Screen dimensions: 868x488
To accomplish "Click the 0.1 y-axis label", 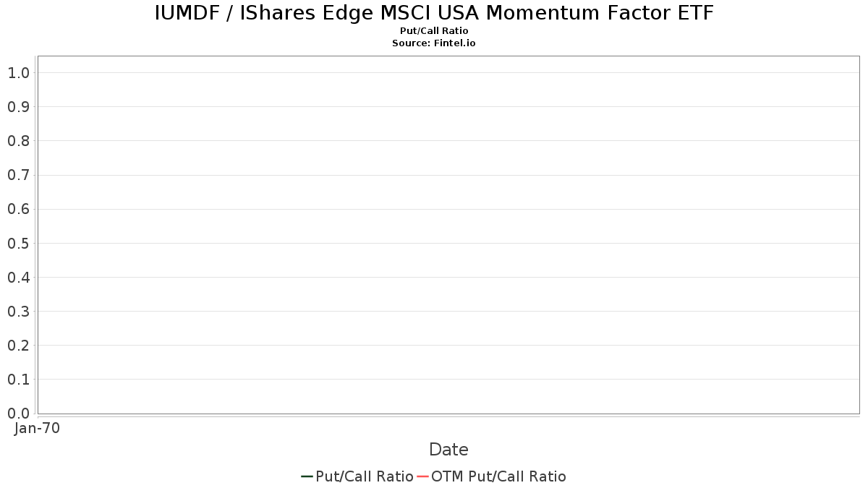I will tap(18, 380).
